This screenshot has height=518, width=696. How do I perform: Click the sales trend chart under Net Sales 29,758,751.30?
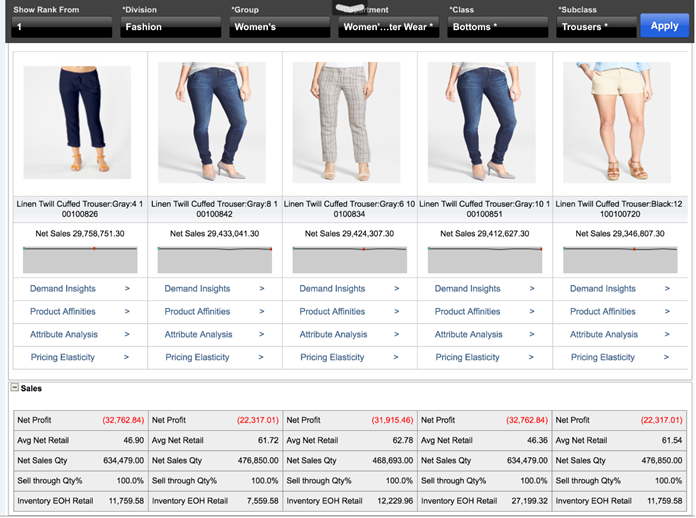coord(80,260)
